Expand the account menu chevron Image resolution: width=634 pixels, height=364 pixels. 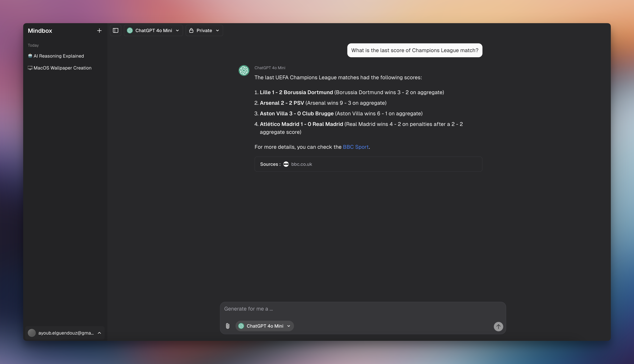99,333
